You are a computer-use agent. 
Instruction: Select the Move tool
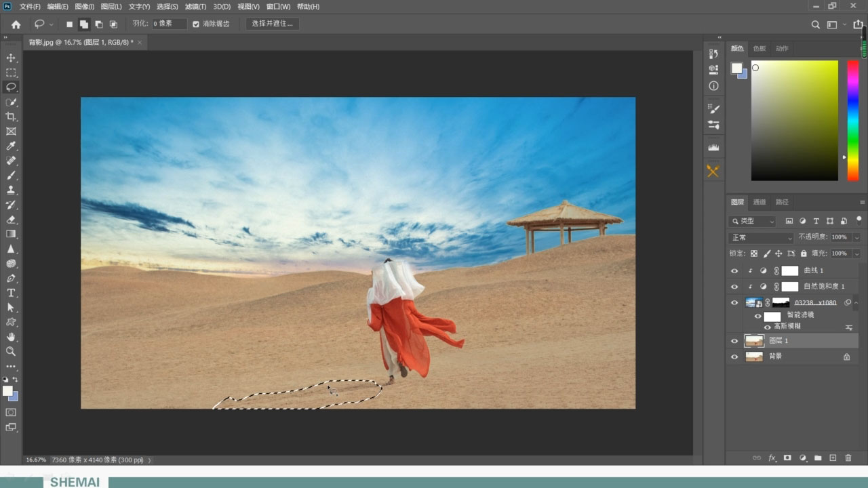[11, 58]
